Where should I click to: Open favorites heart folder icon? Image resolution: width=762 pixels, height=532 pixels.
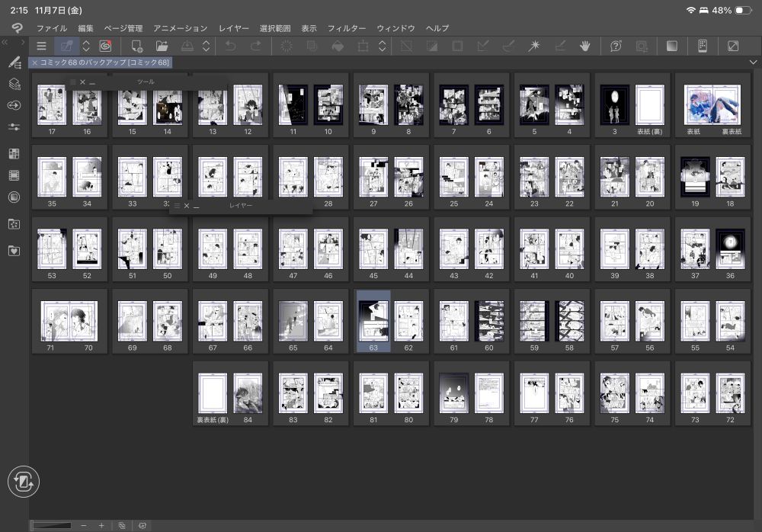[x=14, y=251]
